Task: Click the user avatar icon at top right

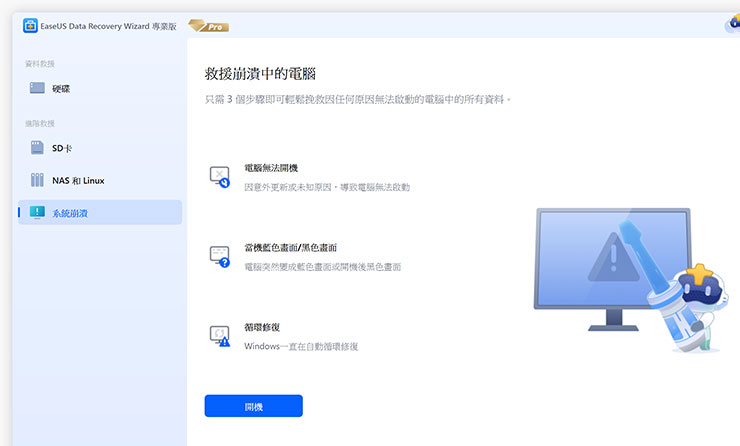Action: click(x=733, y=24)
